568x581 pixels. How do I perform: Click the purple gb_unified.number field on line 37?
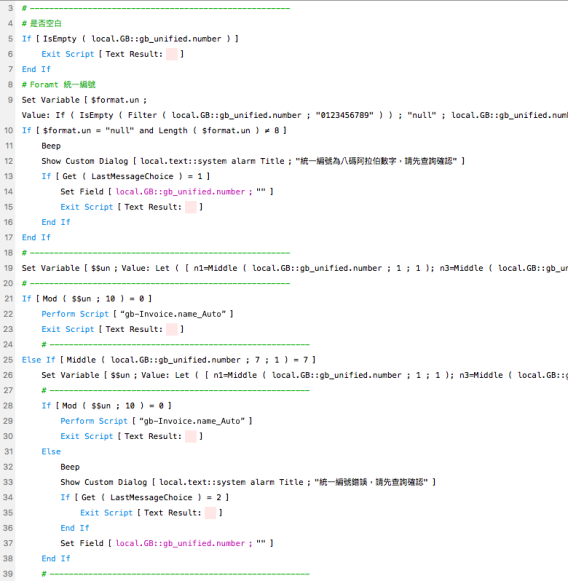(180, 544)
